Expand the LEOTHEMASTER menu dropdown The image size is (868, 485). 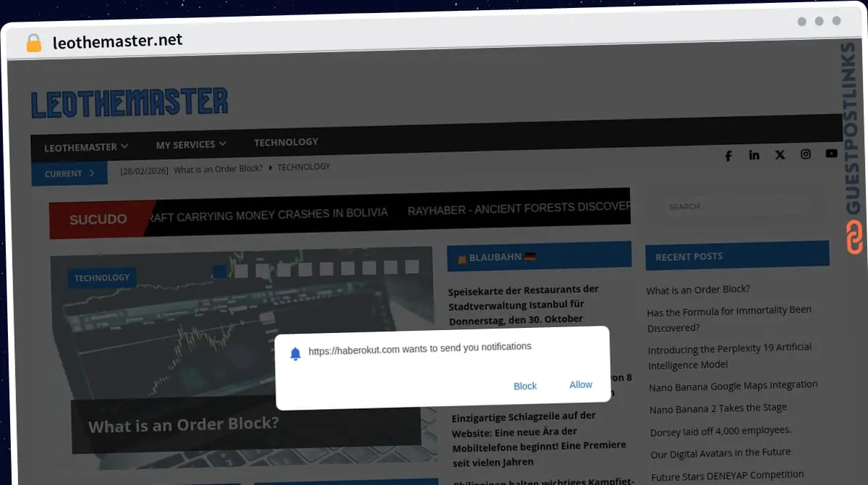[x=86, y=147]
